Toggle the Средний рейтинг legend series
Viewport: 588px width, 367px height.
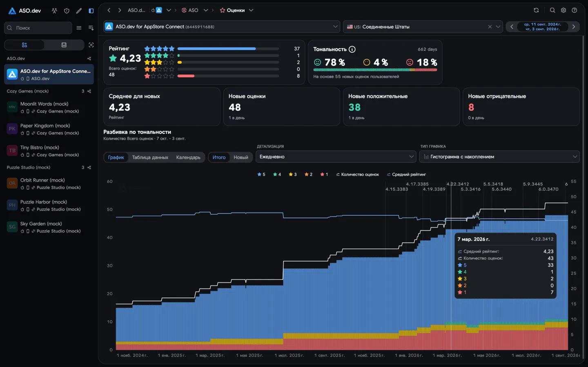[x=406, y=175]
